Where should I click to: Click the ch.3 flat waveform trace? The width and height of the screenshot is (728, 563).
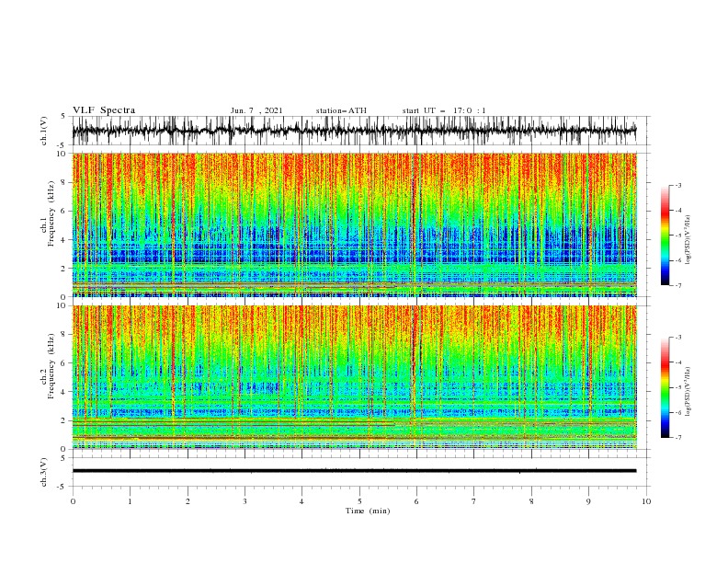click(354, 471)
